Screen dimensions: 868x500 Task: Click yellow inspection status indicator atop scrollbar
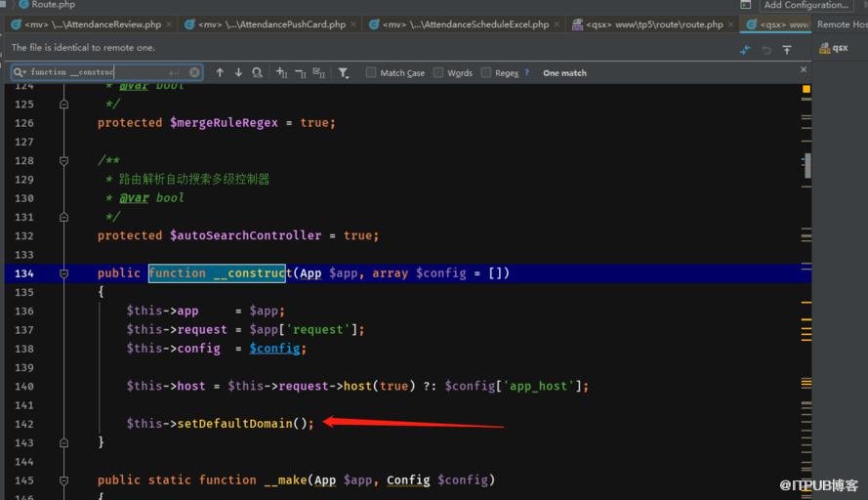click(x=806, y=89)
